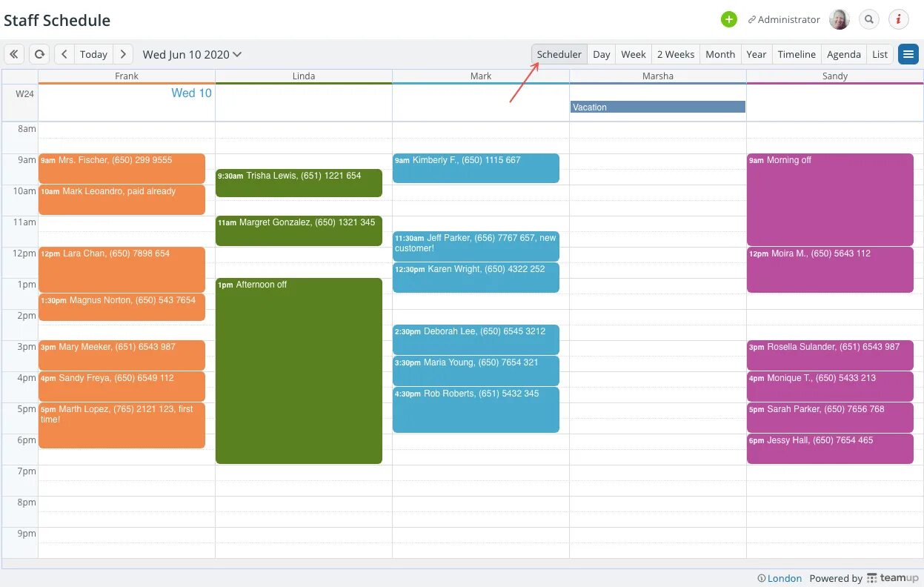Click the green add event plus icon
924x587 pixels.
(729, 19)
